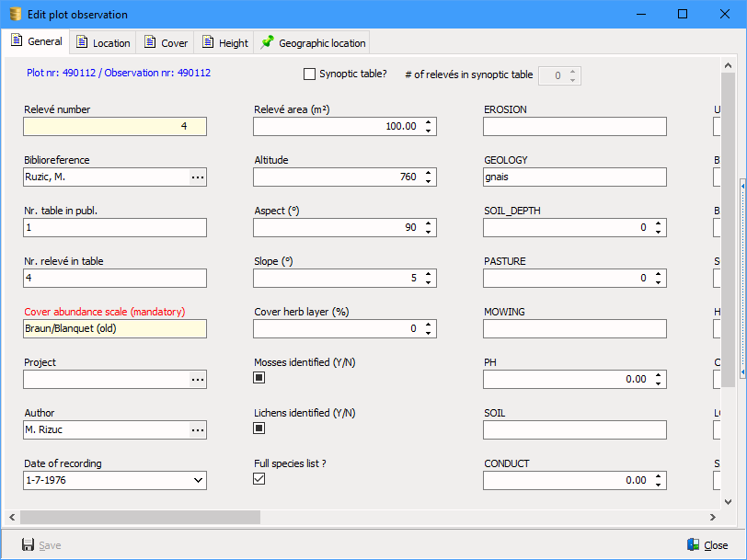
Task: Uncheck the Full species list checkbox
Action: 259,479
